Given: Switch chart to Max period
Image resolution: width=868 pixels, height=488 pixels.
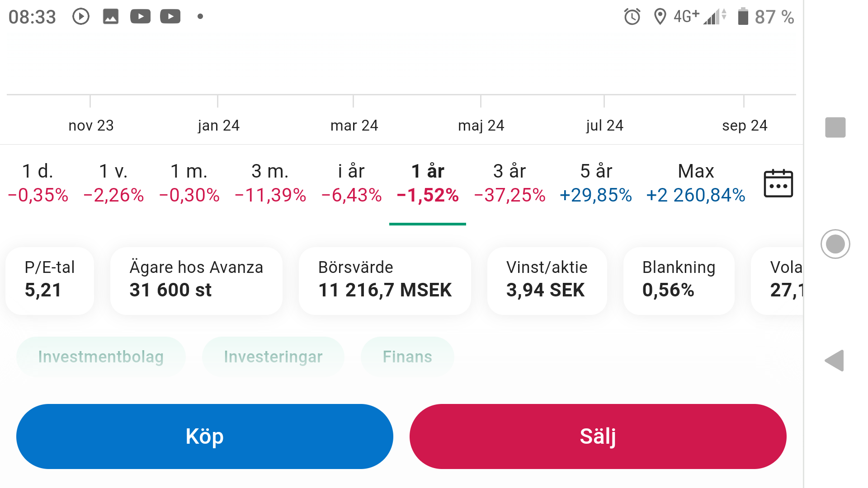Looking at the screenshot, I should point(695,183).
